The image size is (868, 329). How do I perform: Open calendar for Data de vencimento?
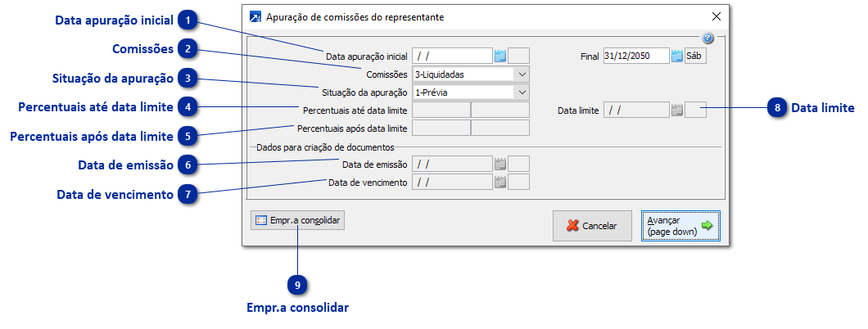tap(500, 183)
